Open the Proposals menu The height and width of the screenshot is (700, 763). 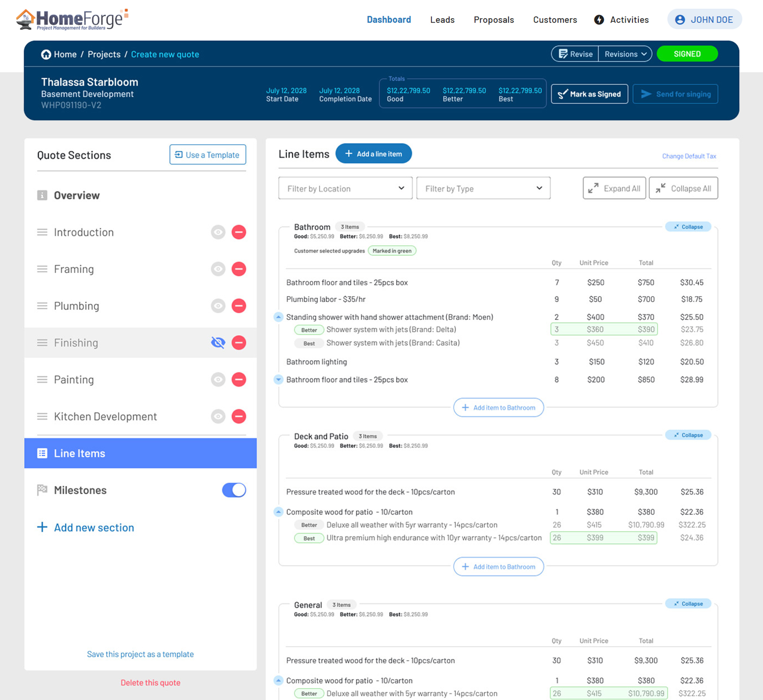493,20
